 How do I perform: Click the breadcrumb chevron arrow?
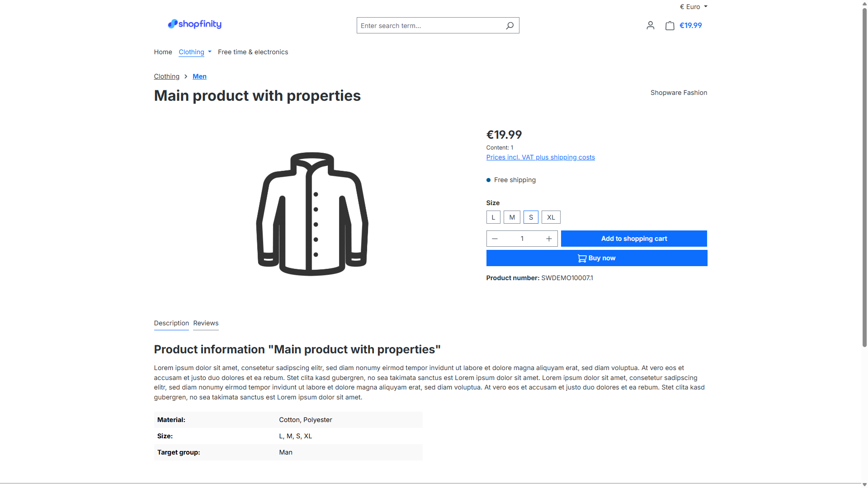point(186,77)
